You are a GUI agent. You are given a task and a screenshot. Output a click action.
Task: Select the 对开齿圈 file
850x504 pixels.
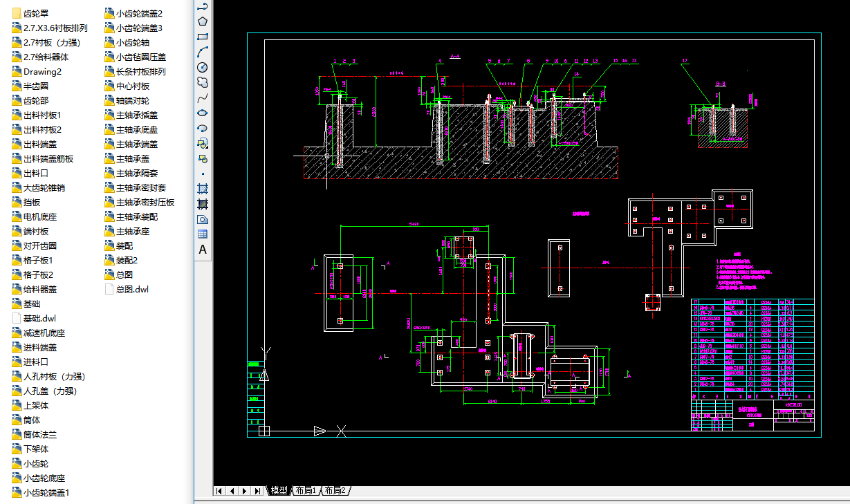(x=35, y=245)
